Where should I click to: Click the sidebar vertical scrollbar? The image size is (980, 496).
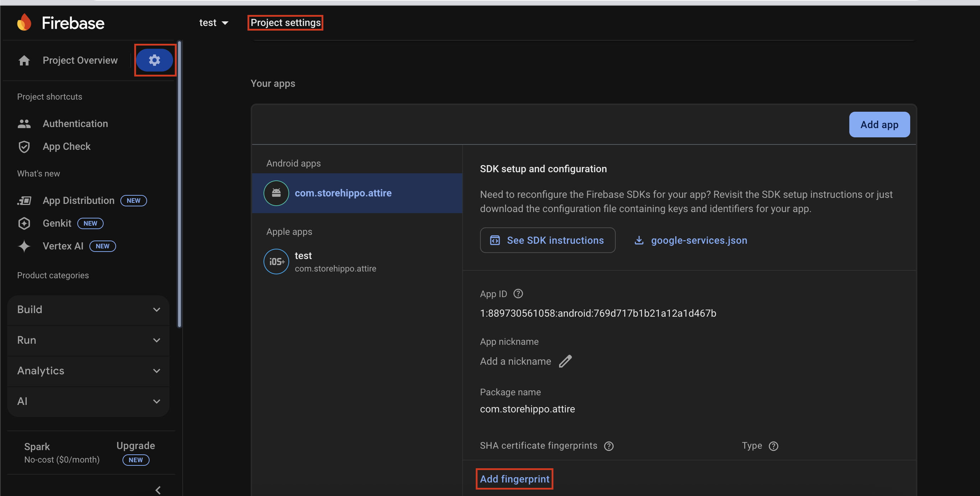(x=179, y=184)
